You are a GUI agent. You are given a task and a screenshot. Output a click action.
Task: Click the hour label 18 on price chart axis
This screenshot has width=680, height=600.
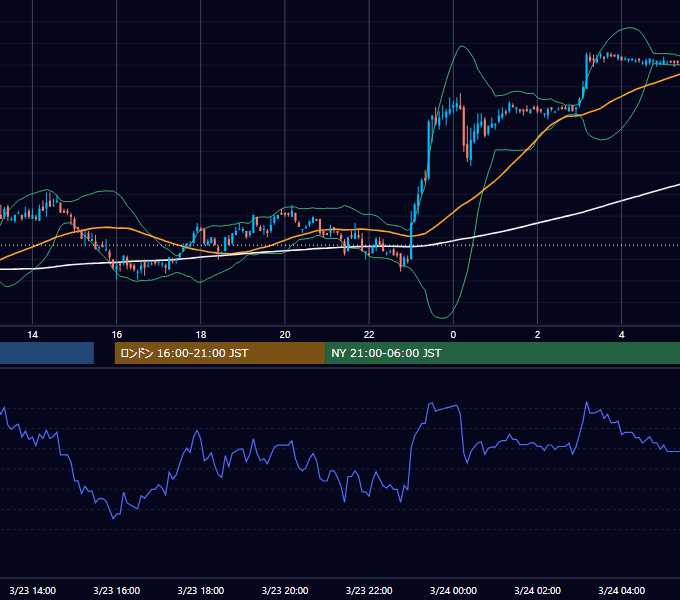pos(201,335)
